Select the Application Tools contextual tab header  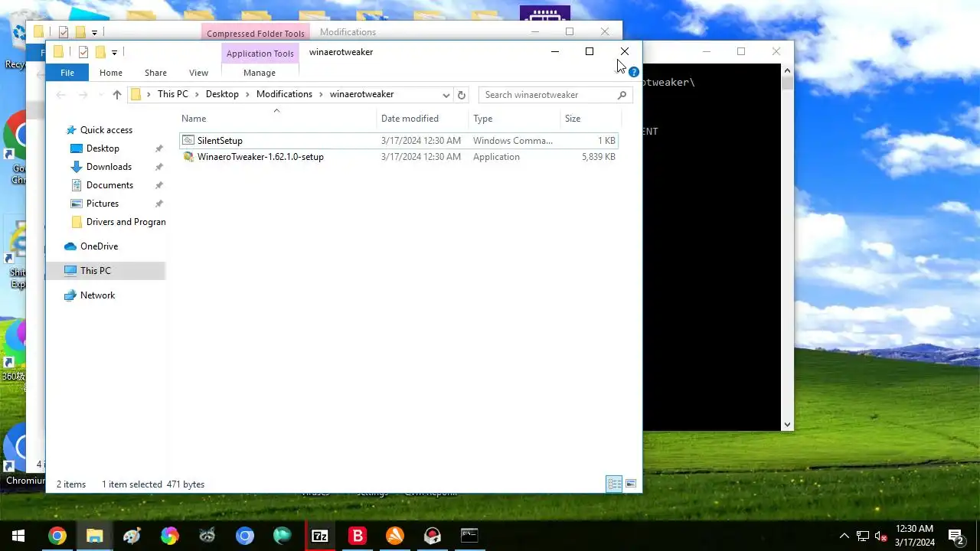tap(260, 54)
